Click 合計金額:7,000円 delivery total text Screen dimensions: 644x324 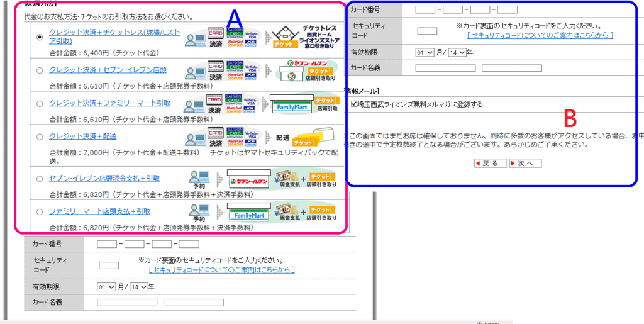pyautogui.click(x=125, y=152)
